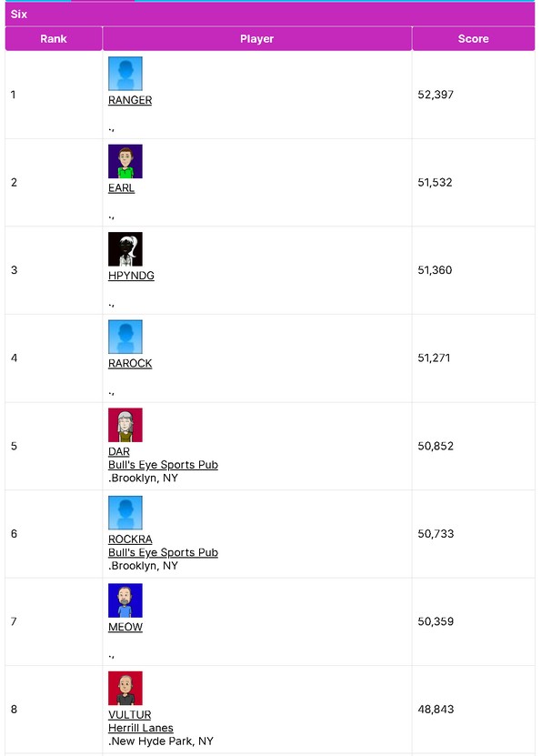Viewport: 541px width, 756px height.
Task: Click MEOW's bearded avatar on blue
Action: [125, 600]
